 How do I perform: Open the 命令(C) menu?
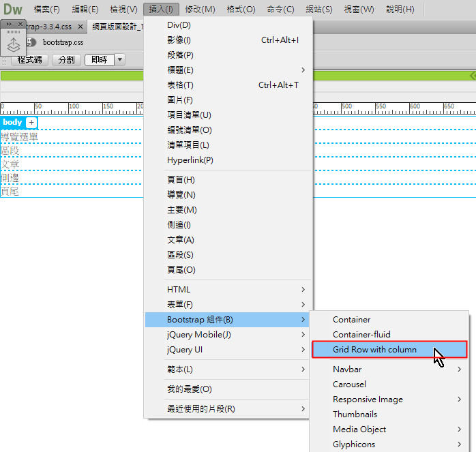point(280,10)
